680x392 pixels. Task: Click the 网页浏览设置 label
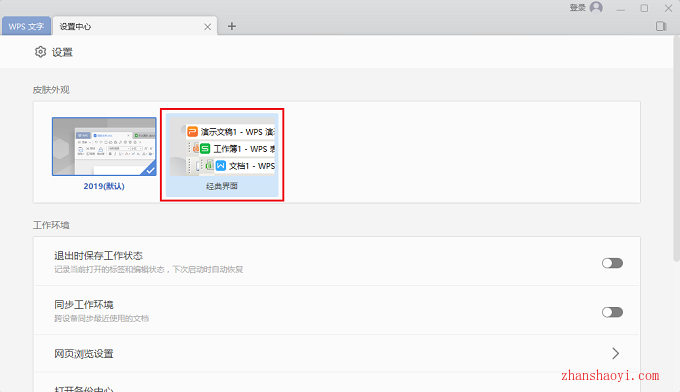coord(84,354)
